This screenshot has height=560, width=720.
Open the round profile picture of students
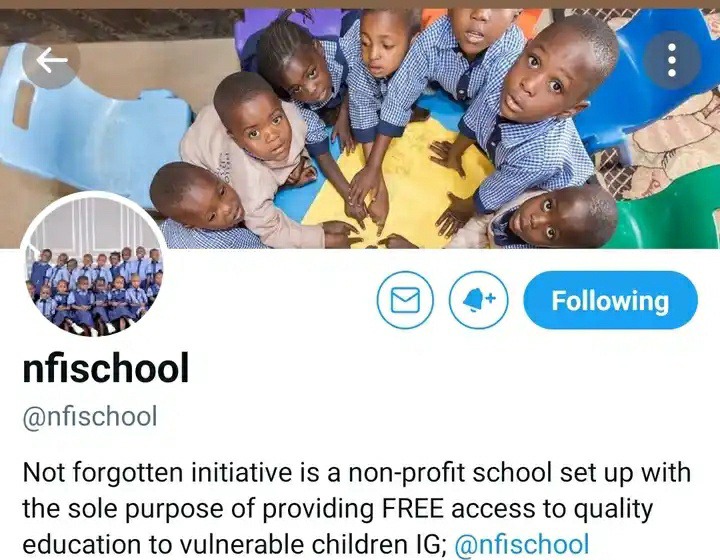(94, 264)
